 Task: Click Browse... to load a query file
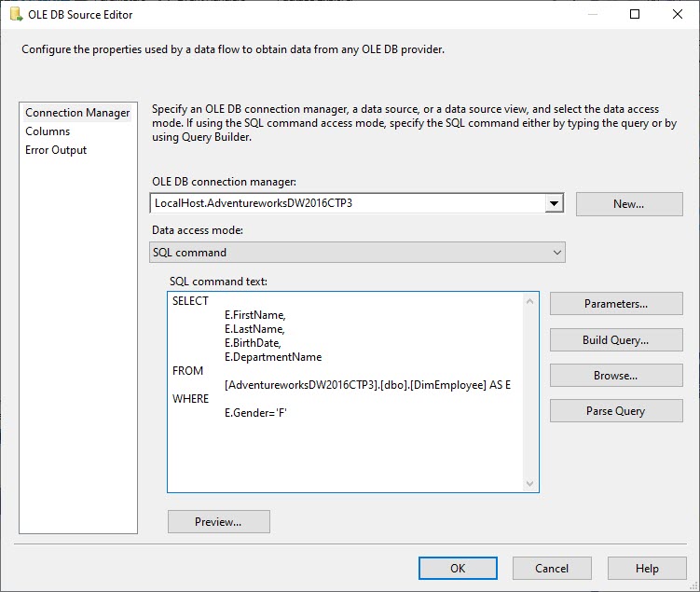(x=615, y=376)
